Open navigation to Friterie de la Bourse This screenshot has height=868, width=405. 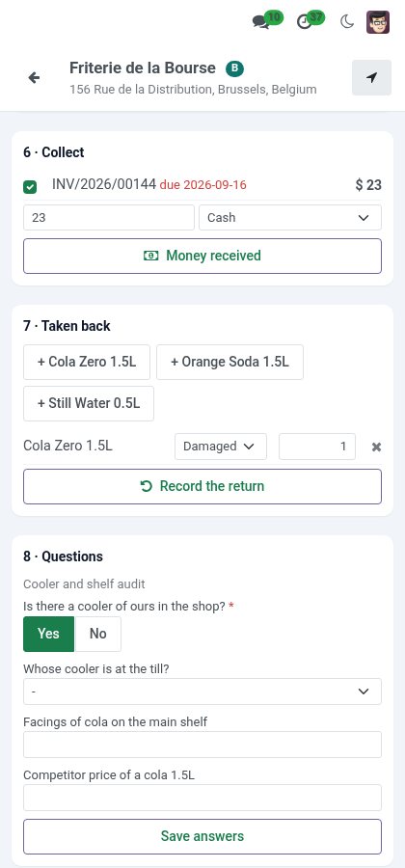(x=372, y=77)
